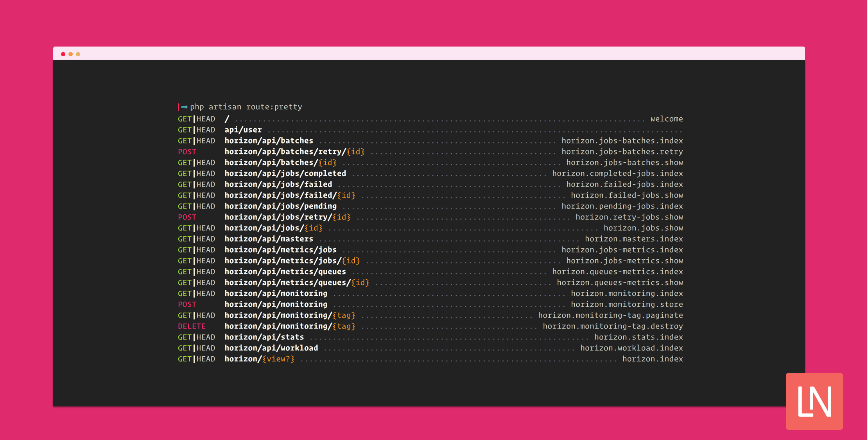Click the orange window dot
868x440 pixels.
[x=70, y=54]
